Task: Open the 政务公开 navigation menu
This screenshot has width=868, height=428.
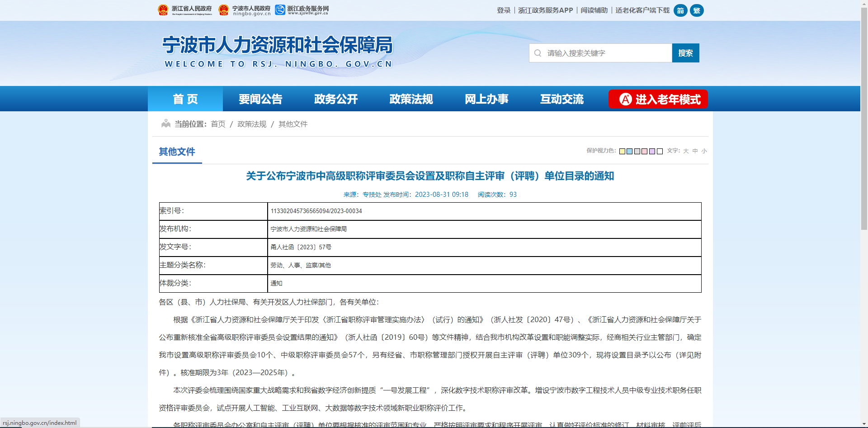Action: coord(336,99)
